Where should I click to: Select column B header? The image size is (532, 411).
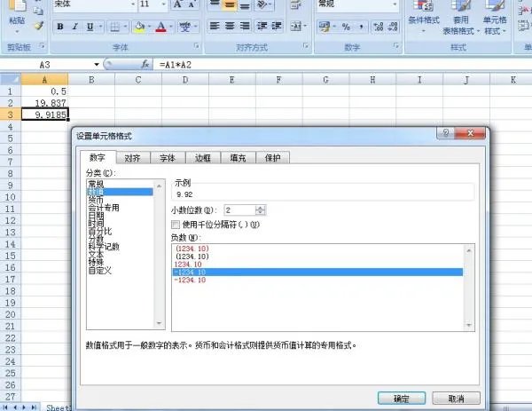91,80
